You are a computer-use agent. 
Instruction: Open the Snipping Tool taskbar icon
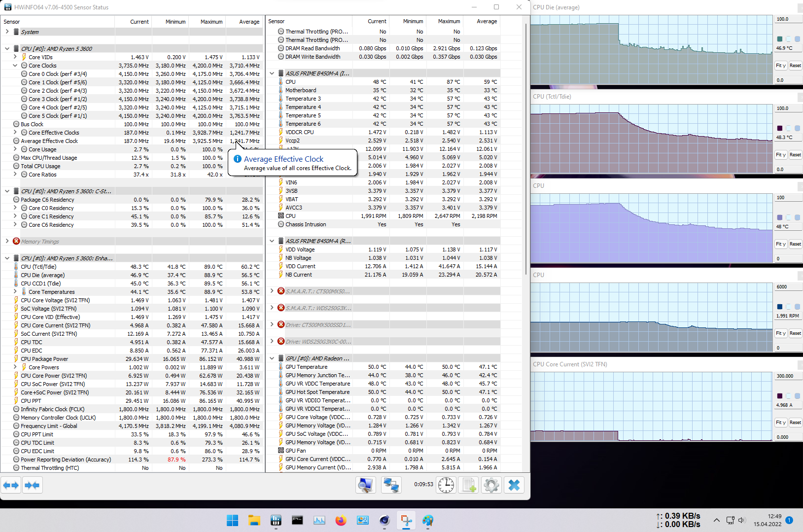(406, 520)
